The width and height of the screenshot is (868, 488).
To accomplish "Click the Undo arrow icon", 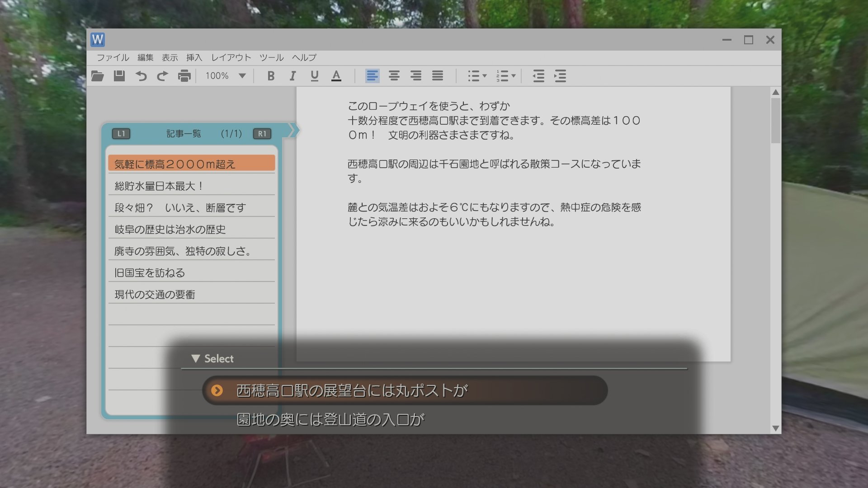I will pos(141,76).
